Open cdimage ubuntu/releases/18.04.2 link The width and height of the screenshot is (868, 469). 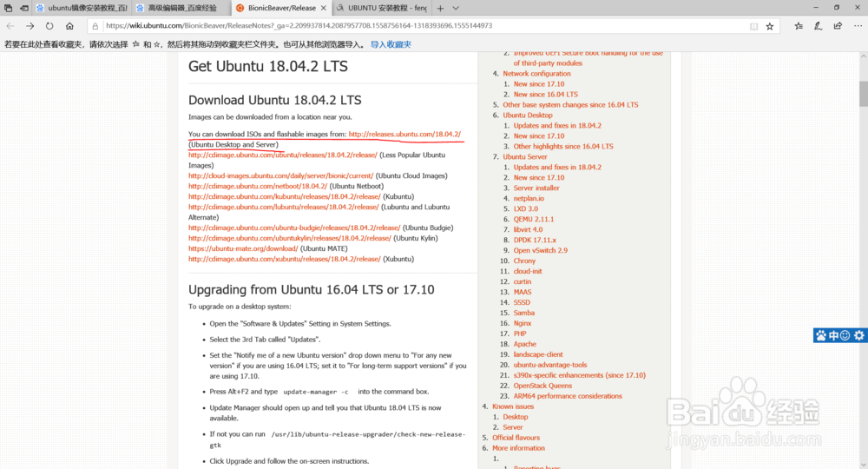[x=283, y=155]
